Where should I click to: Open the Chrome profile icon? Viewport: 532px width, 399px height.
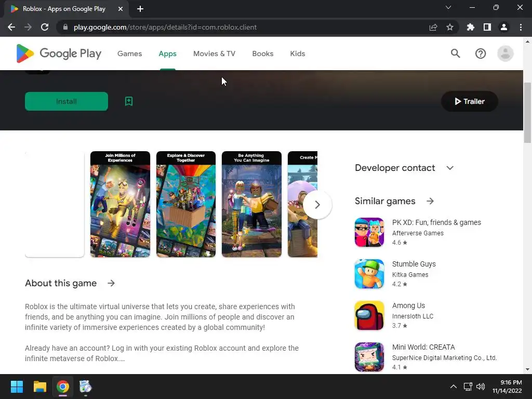(x=504, y=27)
